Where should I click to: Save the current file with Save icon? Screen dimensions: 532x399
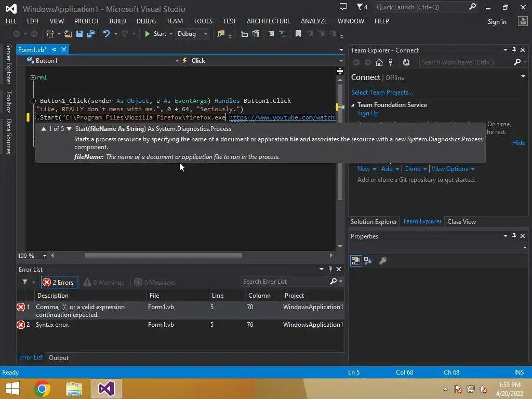point(79,34)
